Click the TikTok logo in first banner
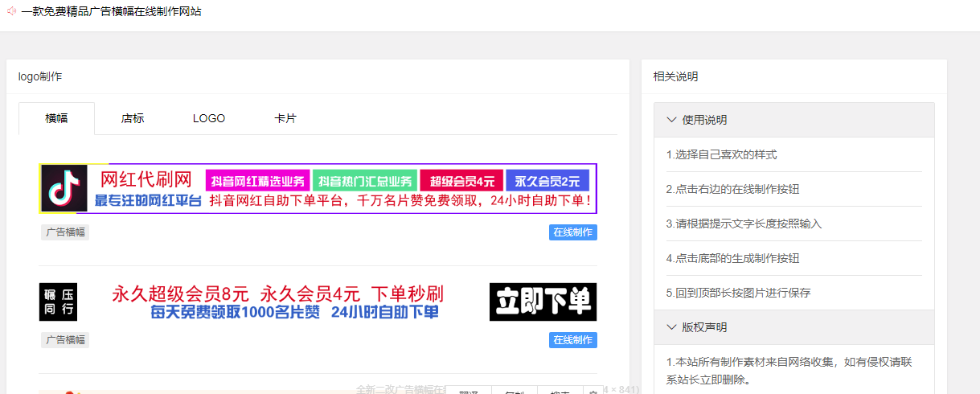 click(x=59, y=189)
